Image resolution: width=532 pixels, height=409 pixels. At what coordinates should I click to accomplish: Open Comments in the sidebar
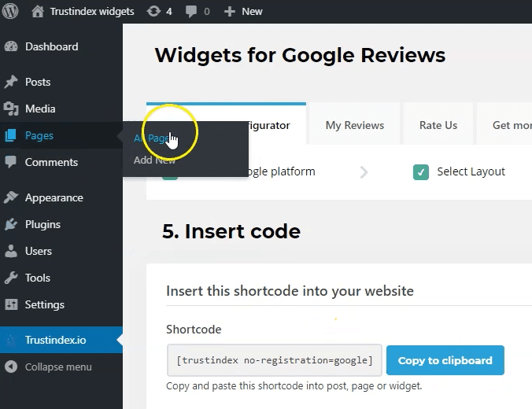[51, 162]
